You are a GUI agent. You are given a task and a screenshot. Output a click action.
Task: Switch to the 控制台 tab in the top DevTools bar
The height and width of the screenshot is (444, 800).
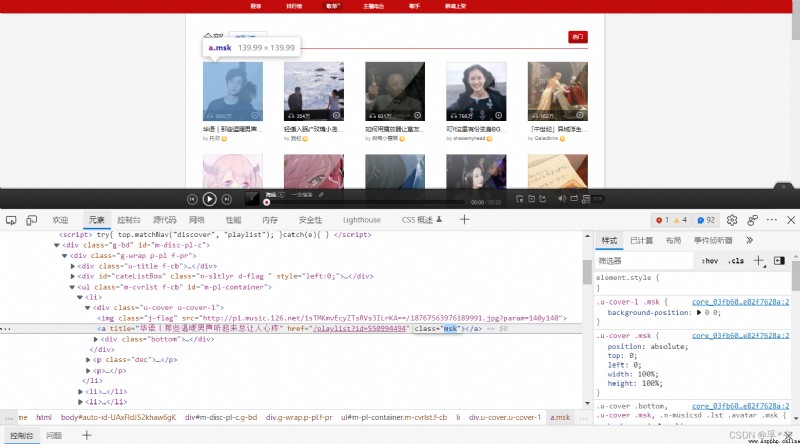[x=129, y=220]
